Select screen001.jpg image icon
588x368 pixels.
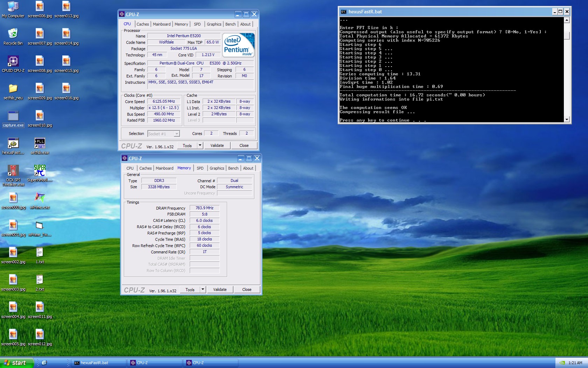[x=13, y=228]
